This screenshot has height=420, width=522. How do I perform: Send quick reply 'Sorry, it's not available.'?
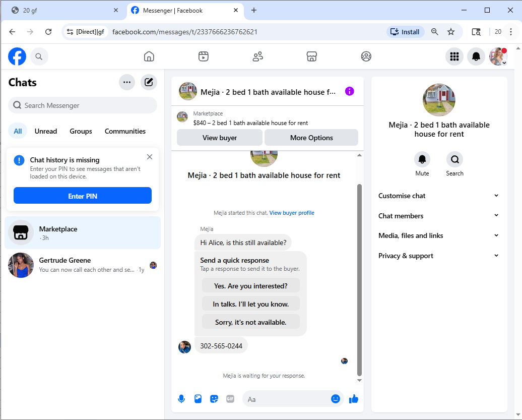click(251, 322)
